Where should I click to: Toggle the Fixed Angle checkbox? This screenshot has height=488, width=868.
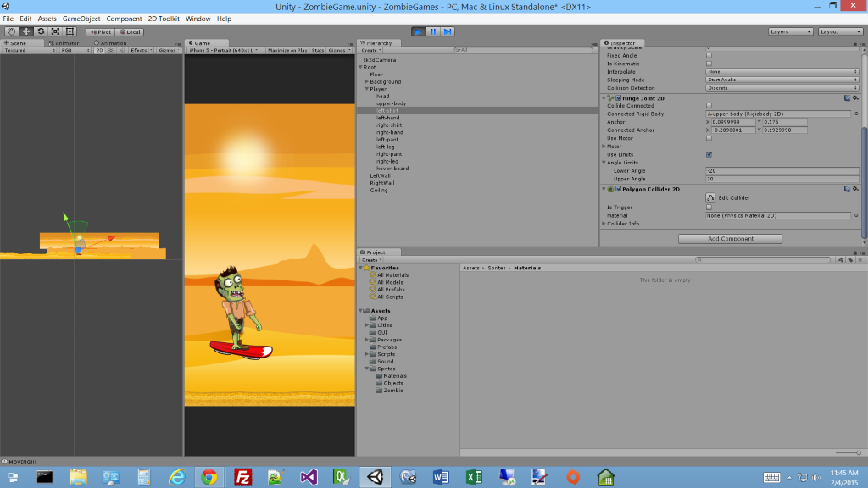[709, 56]
